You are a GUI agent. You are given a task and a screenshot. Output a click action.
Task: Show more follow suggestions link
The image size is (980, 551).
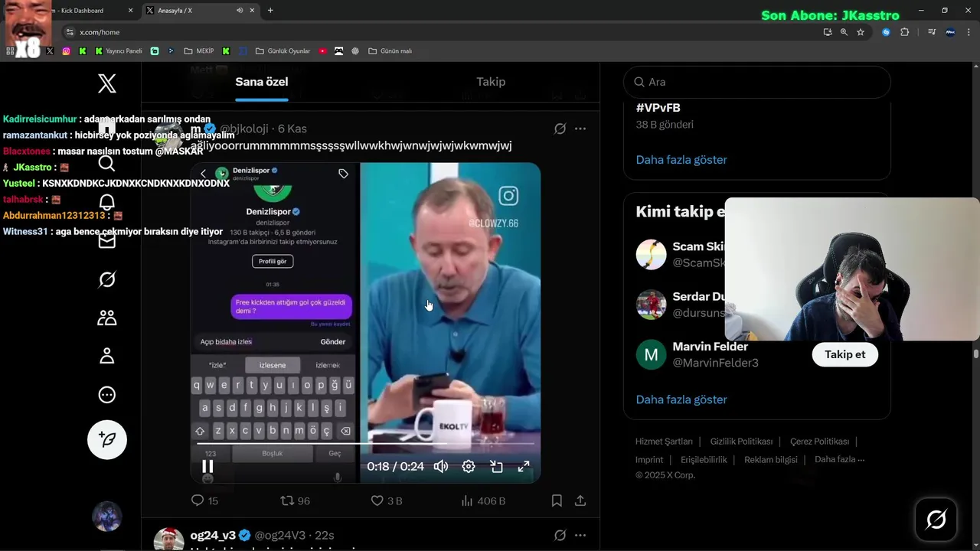click(x=681, y=399)
